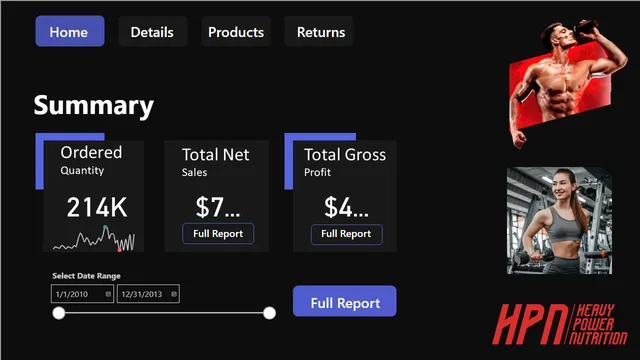Image resolution: width=640 pixels, height=360 pixels.
Task: Click the Select Date Range label
Action: 86,276
